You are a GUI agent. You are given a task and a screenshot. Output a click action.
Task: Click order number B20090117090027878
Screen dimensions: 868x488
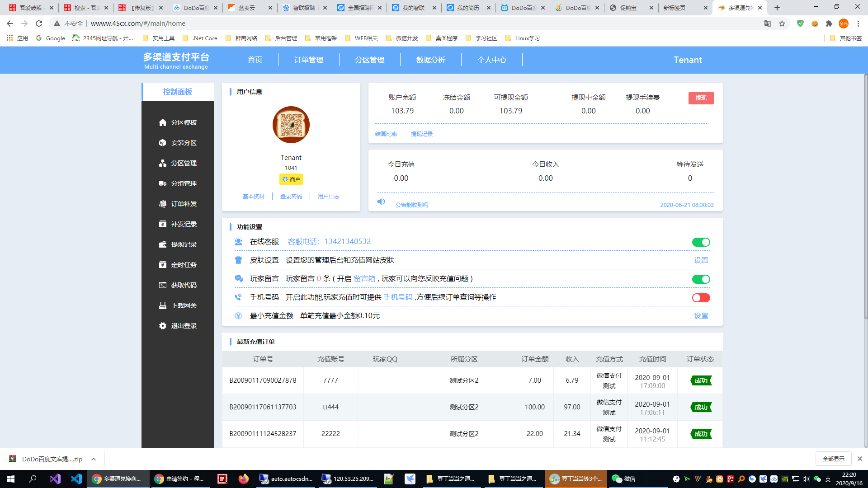(x=263, y=380)
